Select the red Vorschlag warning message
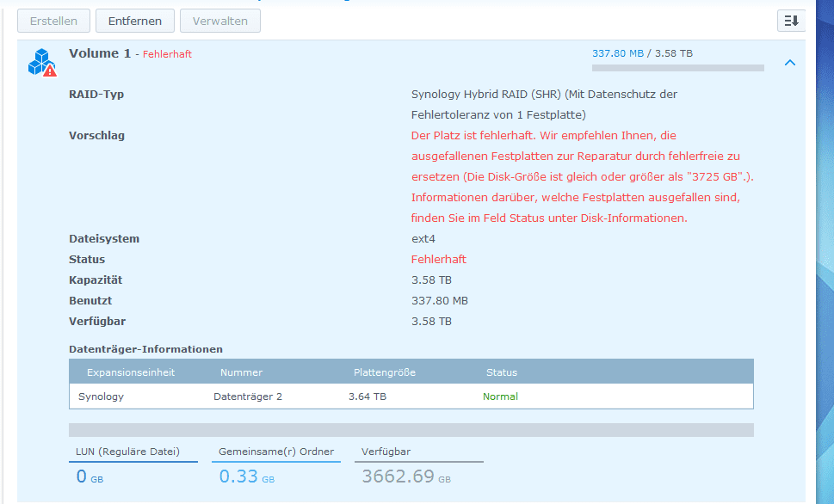834x504 pixels. (x=583, y=176)
